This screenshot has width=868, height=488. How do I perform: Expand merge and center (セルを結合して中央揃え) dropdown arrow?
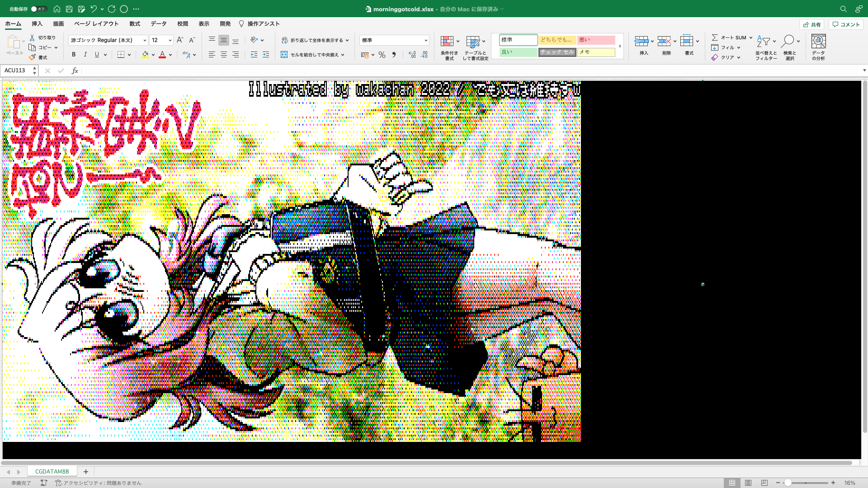click(343, 55)
